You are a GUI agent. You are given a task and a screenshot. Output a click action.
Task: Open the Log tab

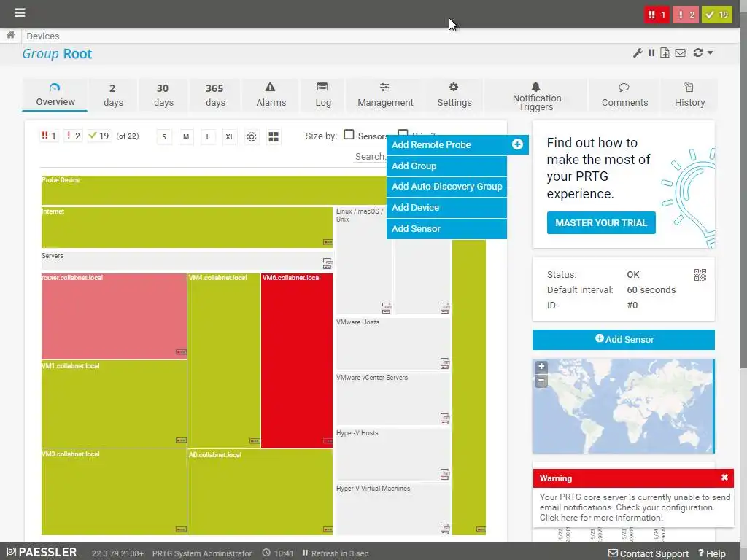point(322,95)
